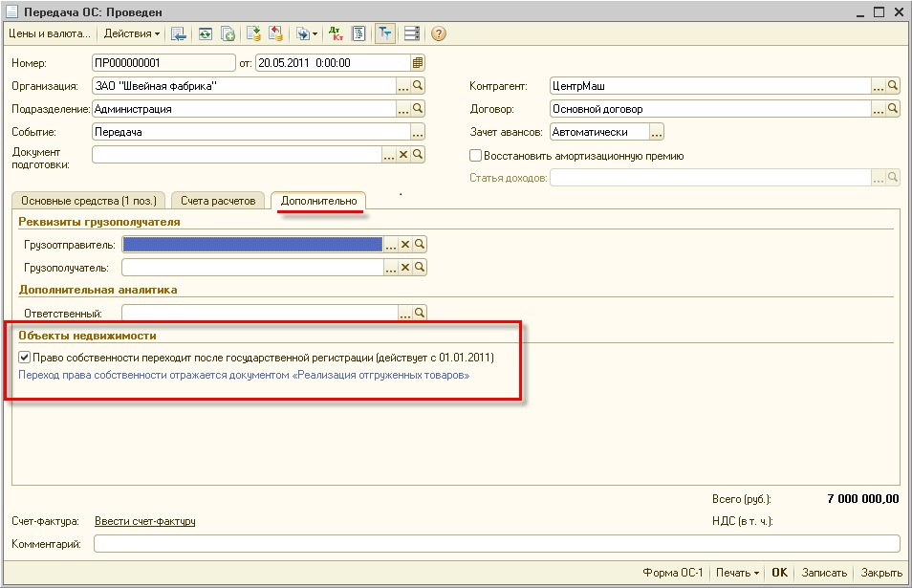
Task: Open Зачет авансов selection button
Action: [x=656, y=132]
